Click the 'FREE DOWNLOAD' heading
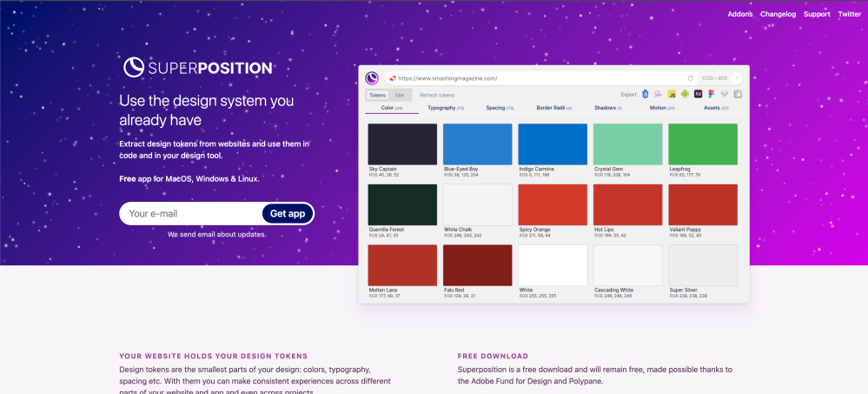The height and width of the screenshot is (394, 868). [494, 357]
